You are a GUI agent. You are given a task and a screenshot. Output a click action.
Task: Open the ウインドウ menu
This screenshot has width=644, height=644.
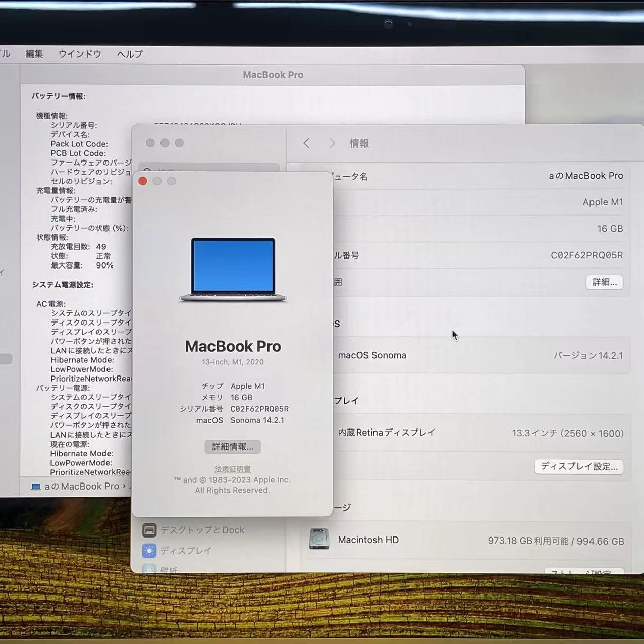(x=79, y=54)
